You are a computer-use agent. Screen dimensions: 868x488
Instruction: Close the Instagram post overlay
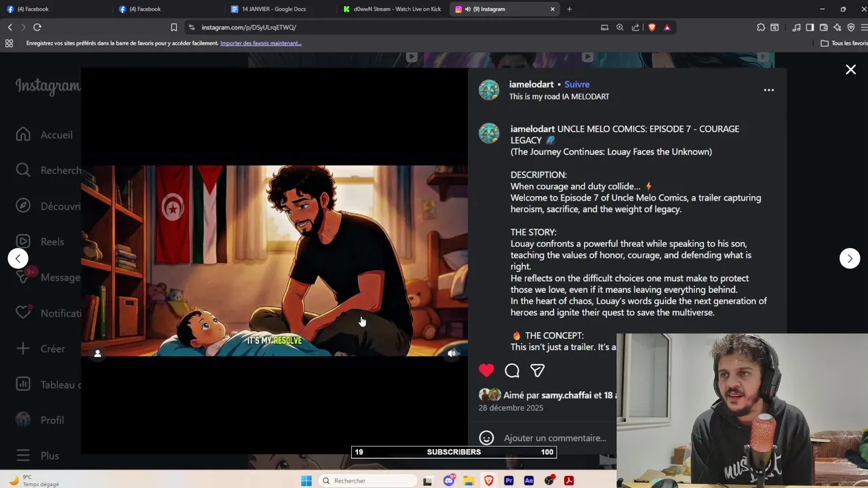click(x=850, y=70)
